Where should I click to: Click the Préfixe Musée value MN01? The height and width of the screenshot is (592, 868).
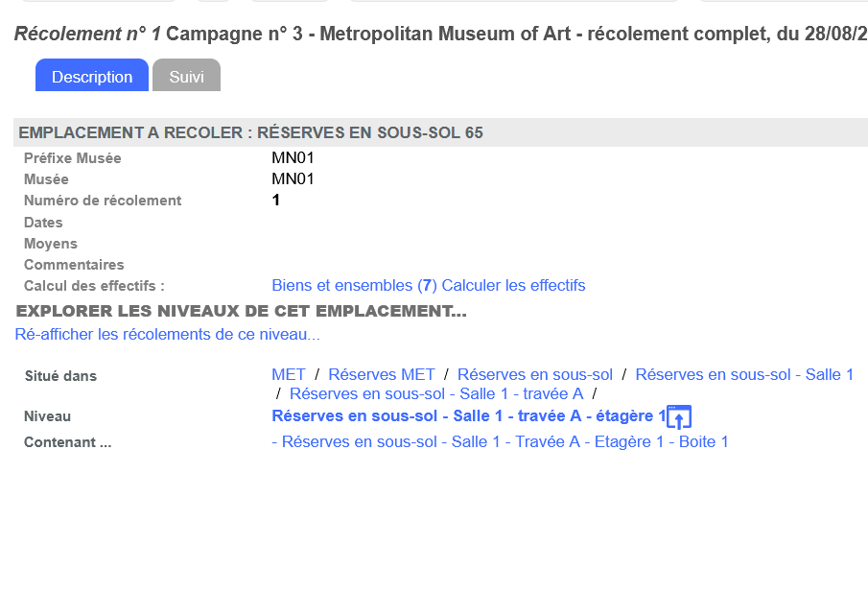(293, 158)
